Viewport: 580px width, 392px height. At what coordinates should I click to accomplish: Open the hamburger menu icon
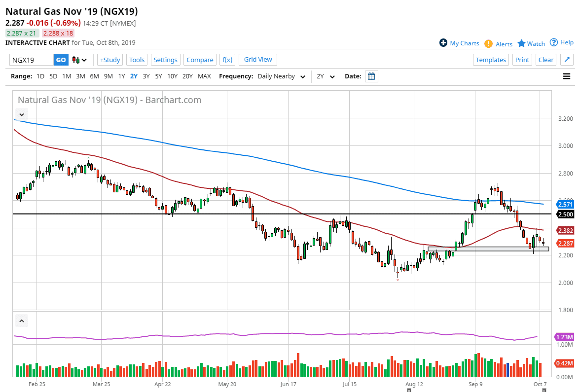(x=566, y=76)
